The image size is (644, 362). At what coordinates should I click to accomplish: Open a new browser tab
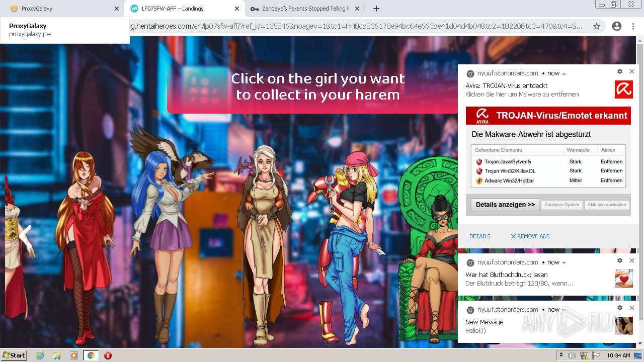[x=376, y=9]
